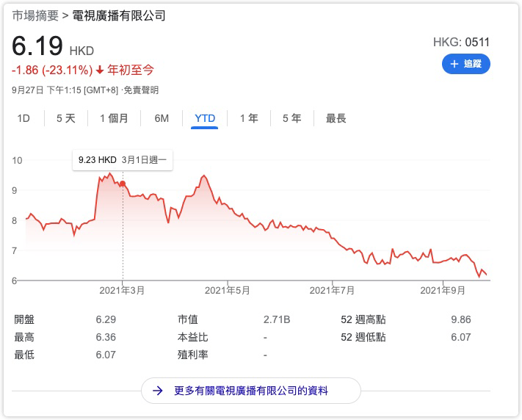Click the 52 週高點 value 9.86
This screenshot has width=522, height=420.
click(x=461, y=319)
